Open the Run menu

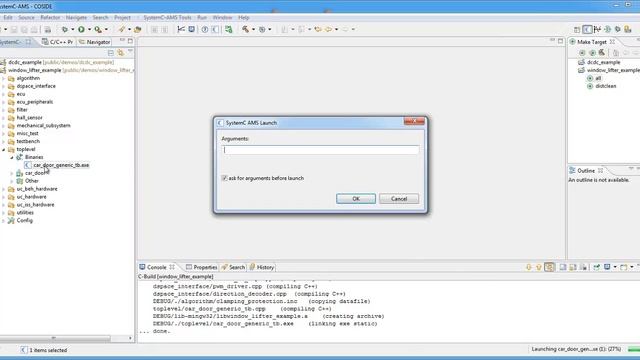(x=202, y=18)
